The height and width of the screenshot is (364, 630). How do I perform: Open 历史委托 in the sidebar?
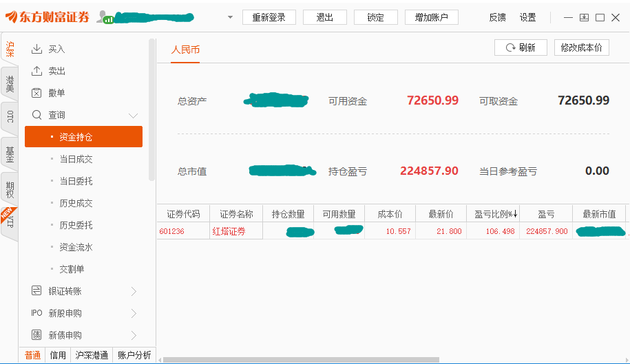click(76, 225)
